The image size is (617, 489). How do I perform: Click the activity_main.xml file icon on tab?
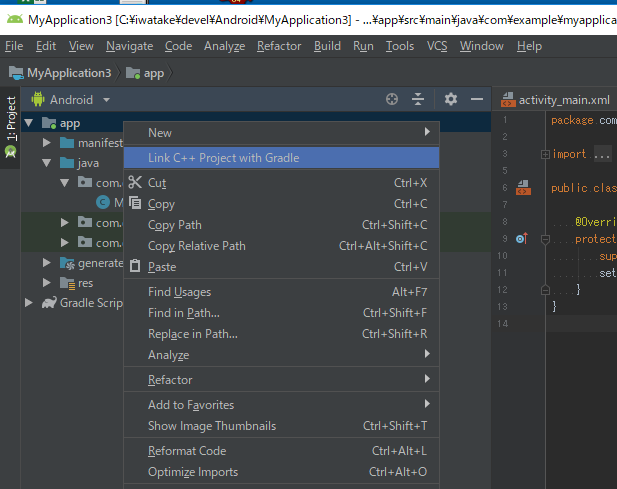click(x=508, y=100)
